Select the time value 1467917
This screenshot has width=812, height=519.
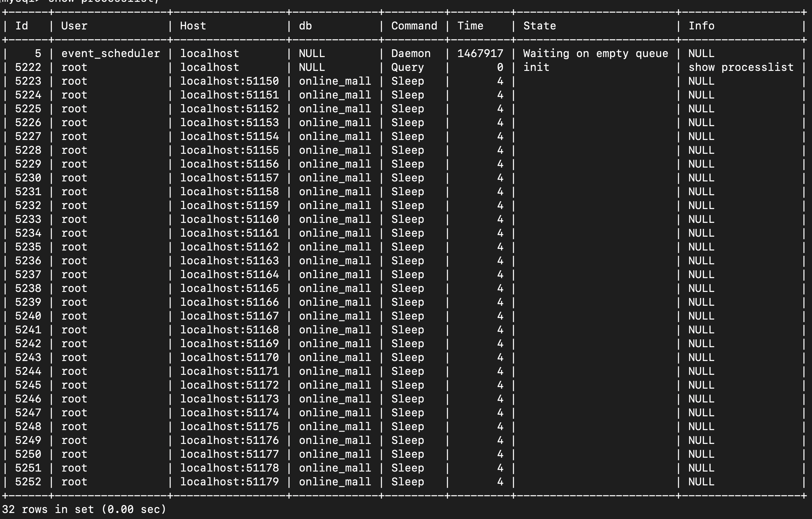click(x=480, y=54)
